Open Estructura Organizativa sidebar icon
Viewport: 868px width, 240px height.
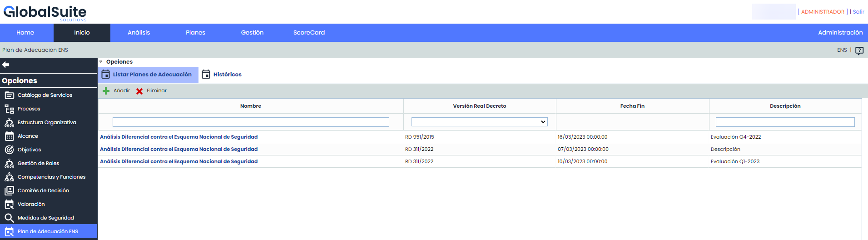click(9, 123)
